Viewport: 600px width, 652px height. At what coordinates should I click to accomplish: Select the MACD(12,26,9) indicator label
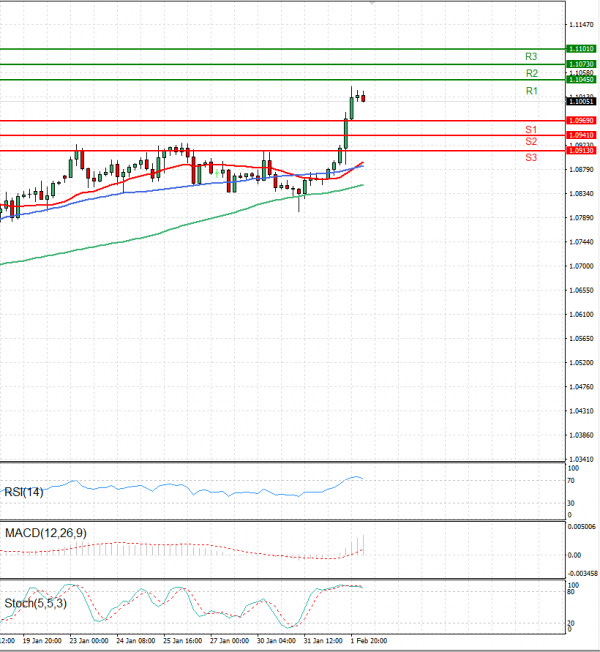(45, 533)
